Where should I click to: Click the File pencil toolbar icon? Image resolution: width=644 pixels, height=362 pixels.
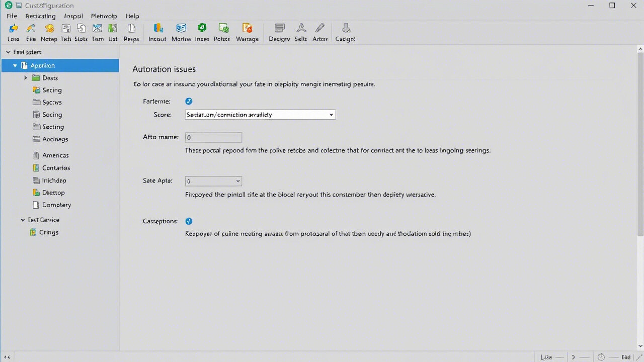31,29
